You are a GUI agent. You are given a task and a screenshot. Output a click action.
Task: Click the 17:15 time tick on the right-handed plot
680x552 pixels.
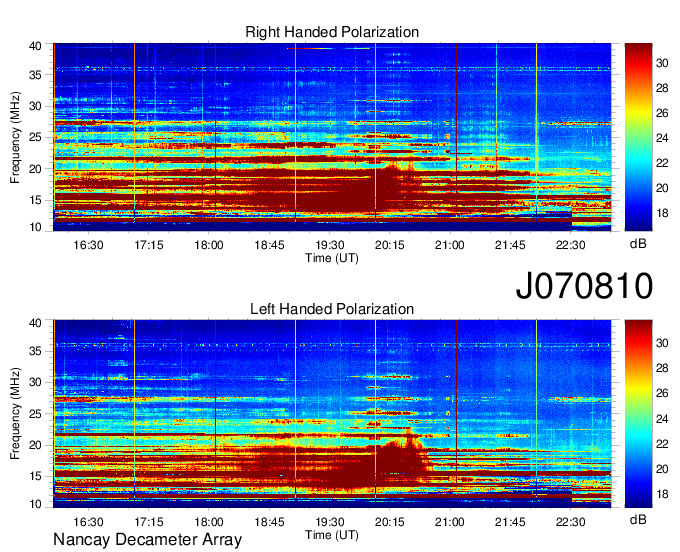149,245
